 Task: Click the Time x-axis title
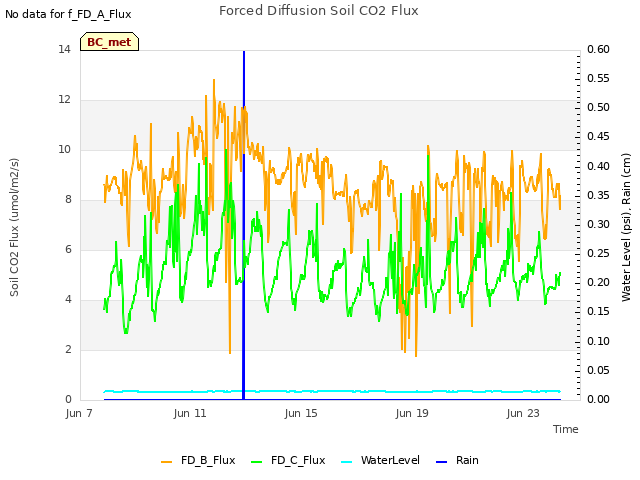(566, 429)
